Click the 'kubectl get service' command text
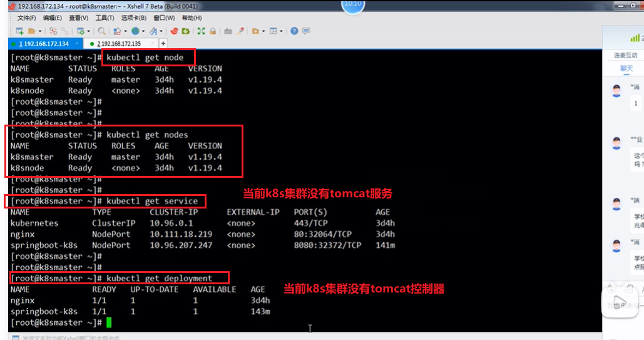 pyautogui.click(x=152, y=201)
